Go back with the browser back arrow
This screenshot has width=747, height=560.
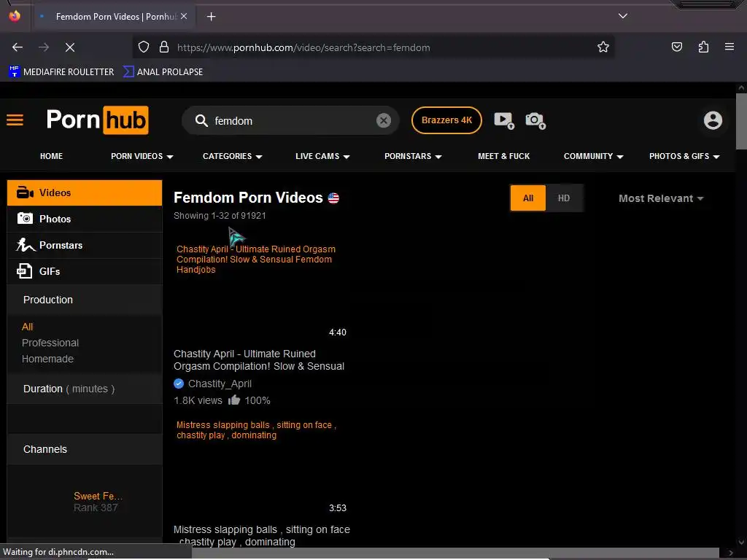point(18,47)
